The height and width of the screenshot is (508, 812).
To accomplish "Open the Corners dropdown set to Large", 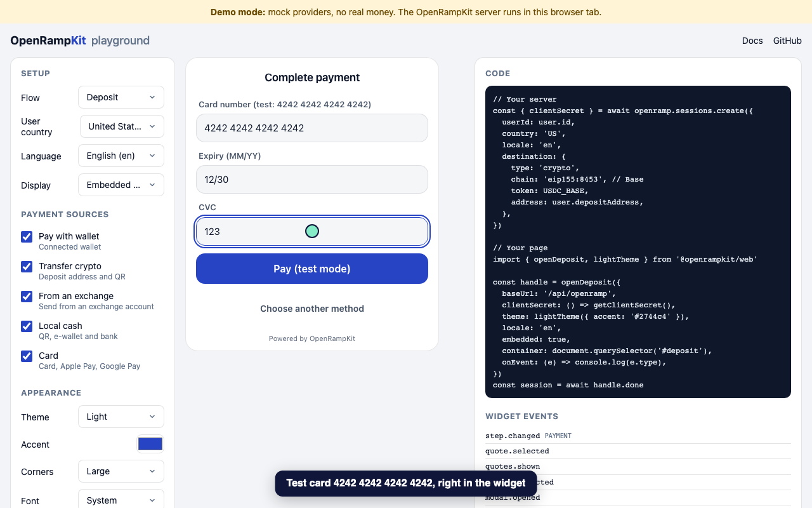I will pyautogui.click(x=121, y=471).
